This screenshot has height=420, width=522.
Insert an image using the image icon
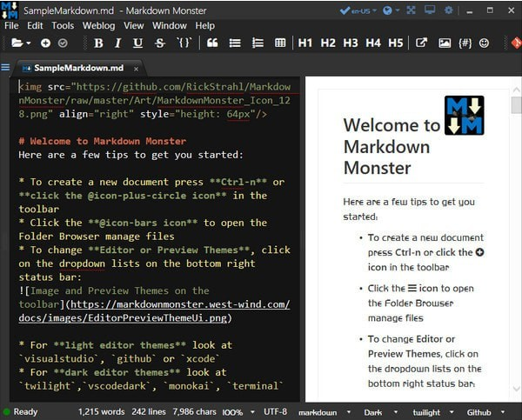click(x=445, y=43)
